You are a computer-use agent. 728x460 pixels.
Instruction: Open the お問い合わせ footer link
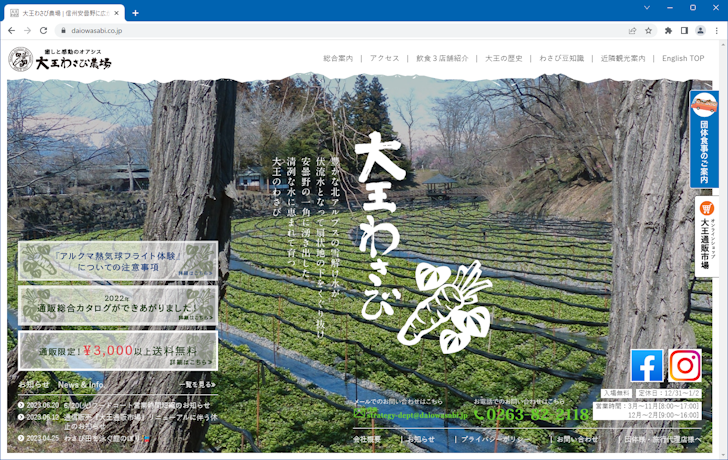coord(577,439)
